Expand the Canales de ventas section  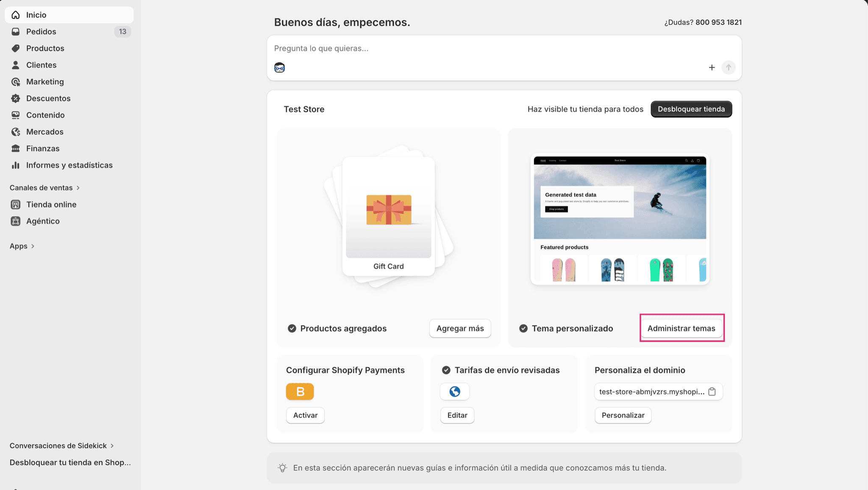(45, 188)
